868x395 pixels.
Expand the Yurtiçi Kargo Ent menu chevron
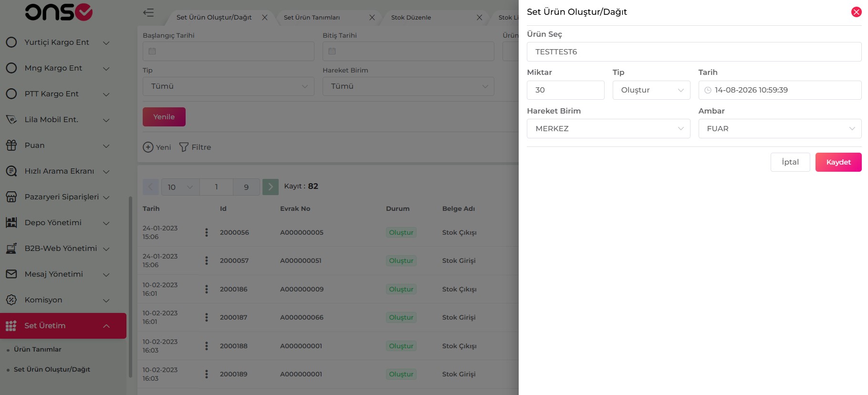tap(106, 43)
